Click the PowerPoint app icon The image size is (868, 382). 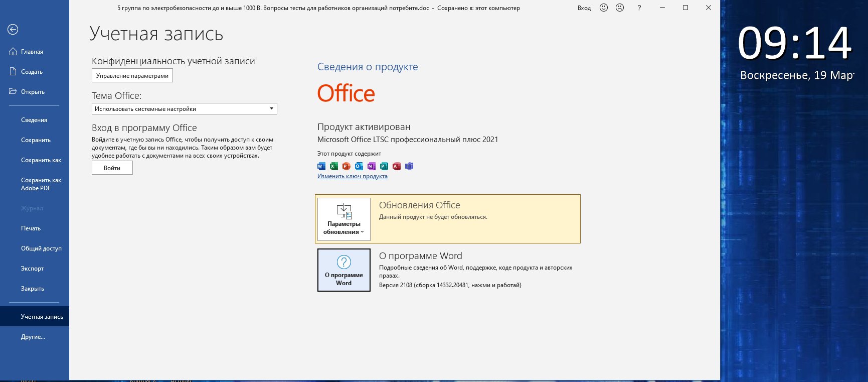pyautogui.click(x=346, y=166)
